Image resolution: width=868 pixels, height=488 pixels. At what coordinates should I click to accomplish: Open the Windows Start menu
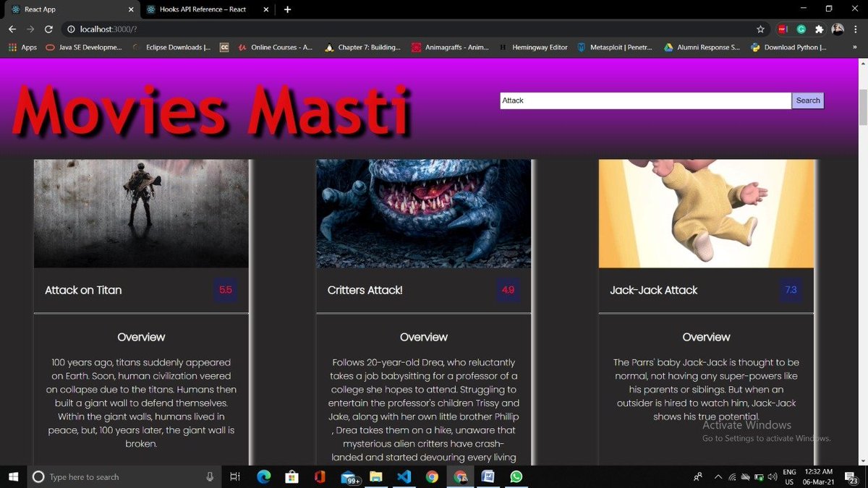coord(14,476)
